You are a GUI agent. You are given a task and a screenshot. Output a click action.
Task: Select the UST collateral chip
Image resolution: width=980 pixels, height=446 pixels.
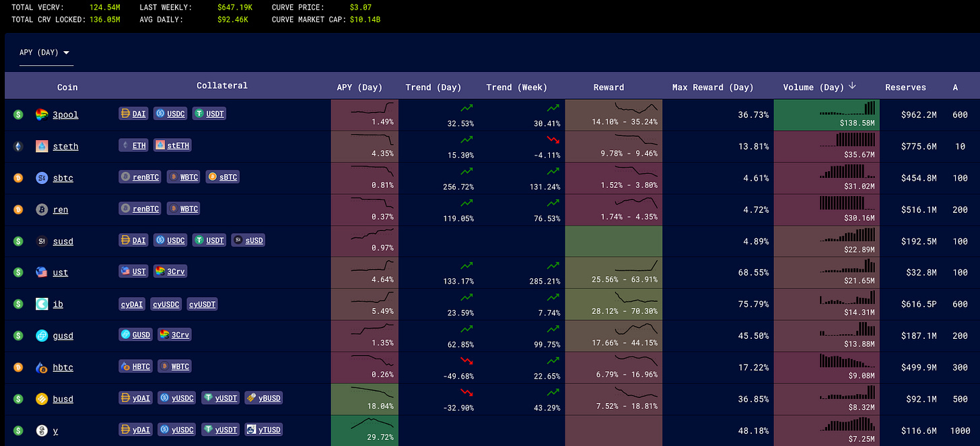coord(133,272)
